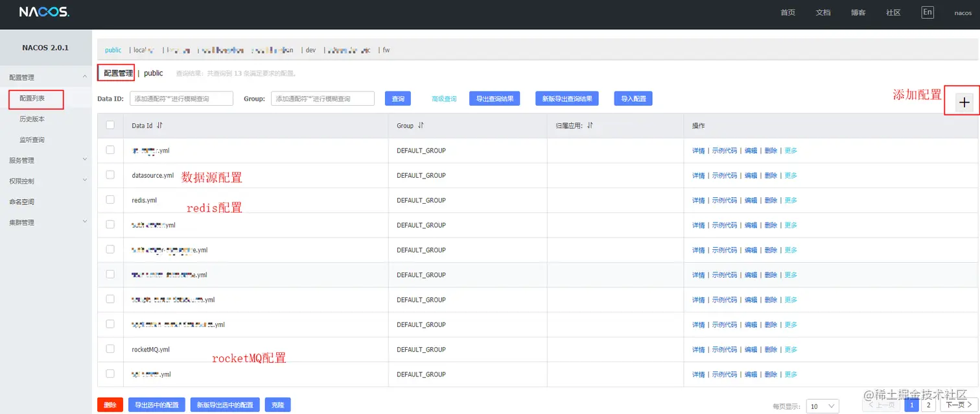Focus the Data ID search field
Screen dimensions: 980x414
coord(181,99)
